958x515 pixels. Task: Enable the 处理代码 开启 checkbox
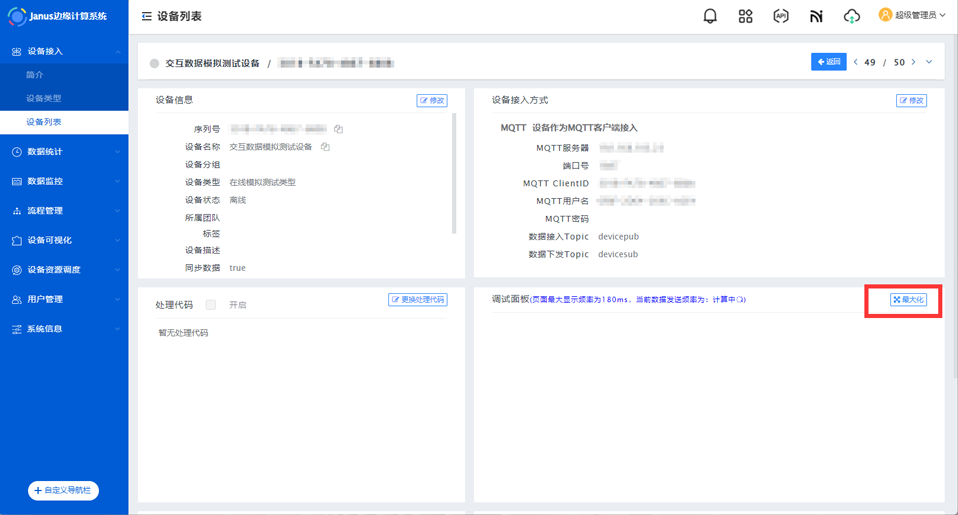210,305
